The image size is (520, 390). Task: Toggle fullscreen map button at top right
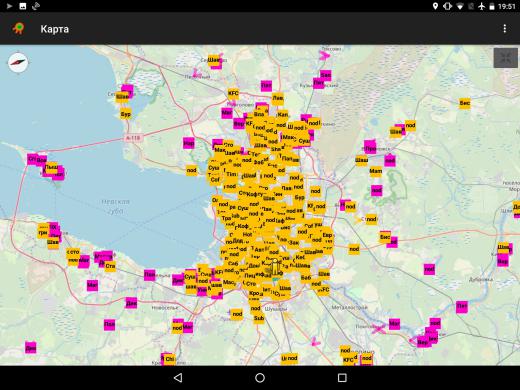(506, 58)
